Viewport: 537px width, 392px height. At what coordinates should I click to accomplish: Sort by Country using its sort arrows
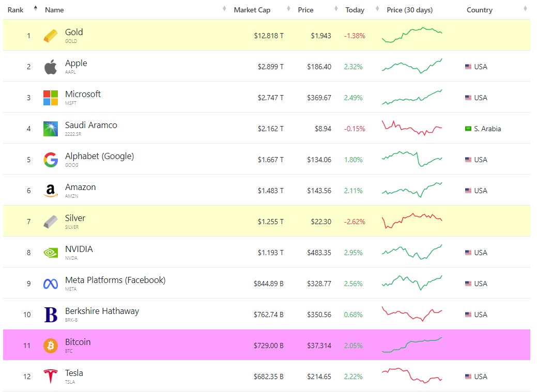525,9
